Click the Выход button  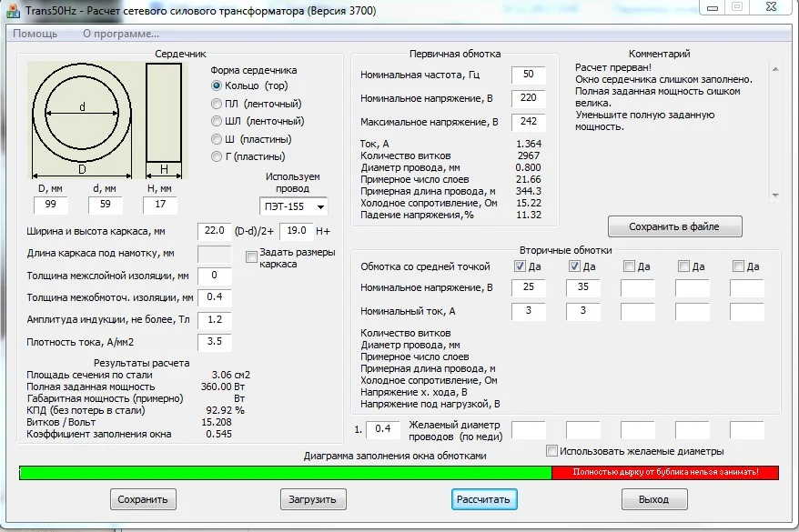[653, 499]
